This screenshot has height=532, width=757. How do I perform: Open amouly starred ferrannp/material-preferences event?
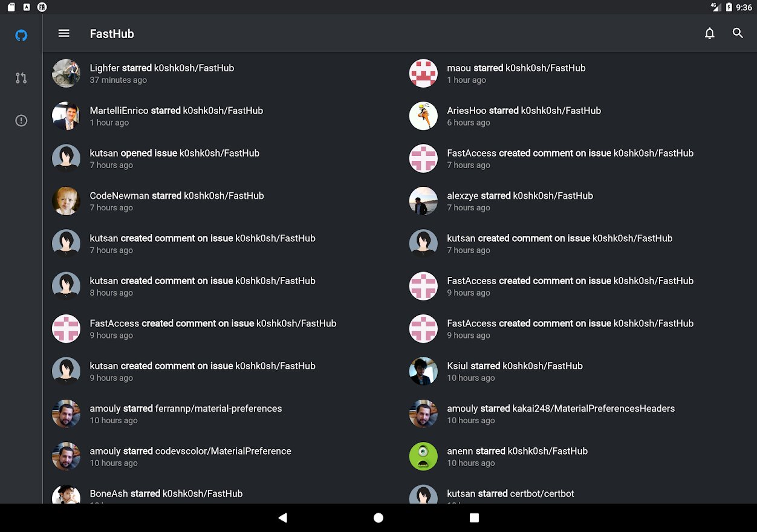pyautogui.click(x=224, y=414)
